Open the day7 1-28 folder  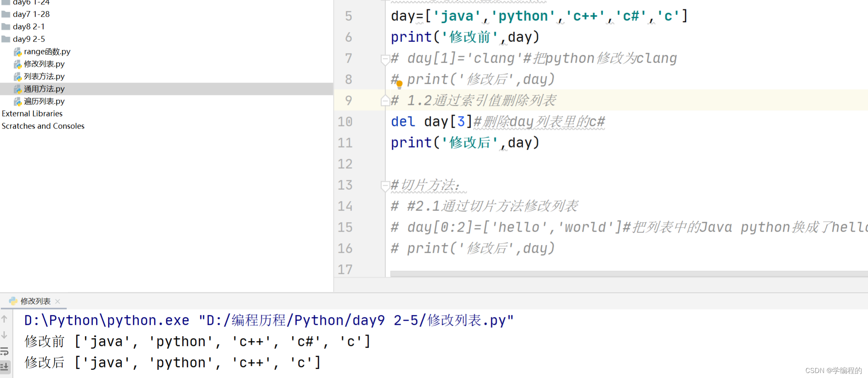pyautogui.click(x=31, y=14)
